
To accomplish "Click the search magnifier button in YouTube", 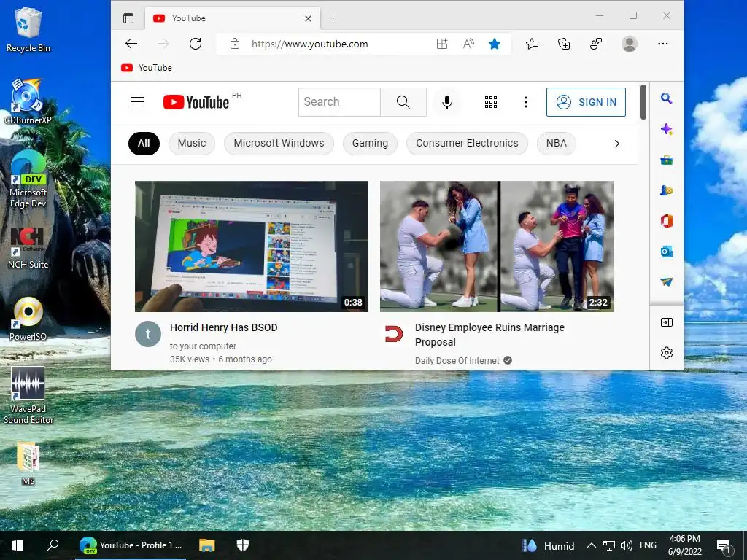I will [403, 102].
